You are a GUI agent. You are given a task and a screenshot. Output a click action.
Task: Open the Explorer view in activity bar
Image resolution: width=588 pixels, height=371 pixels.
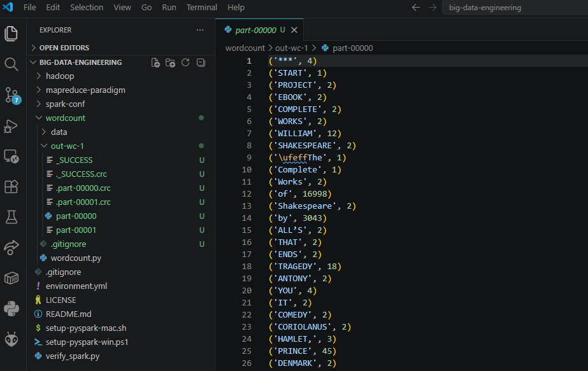pyautogui.click(x=11, y=34)
